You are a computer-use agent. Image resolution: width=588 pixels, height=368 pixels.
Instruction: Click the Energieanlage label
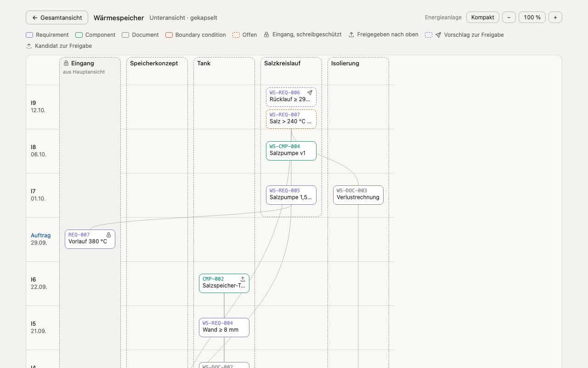443,17
